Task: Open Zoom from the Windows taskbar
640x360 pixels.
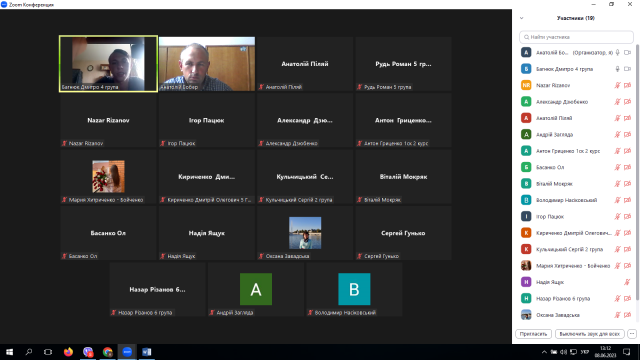Action: click(127, 352)
